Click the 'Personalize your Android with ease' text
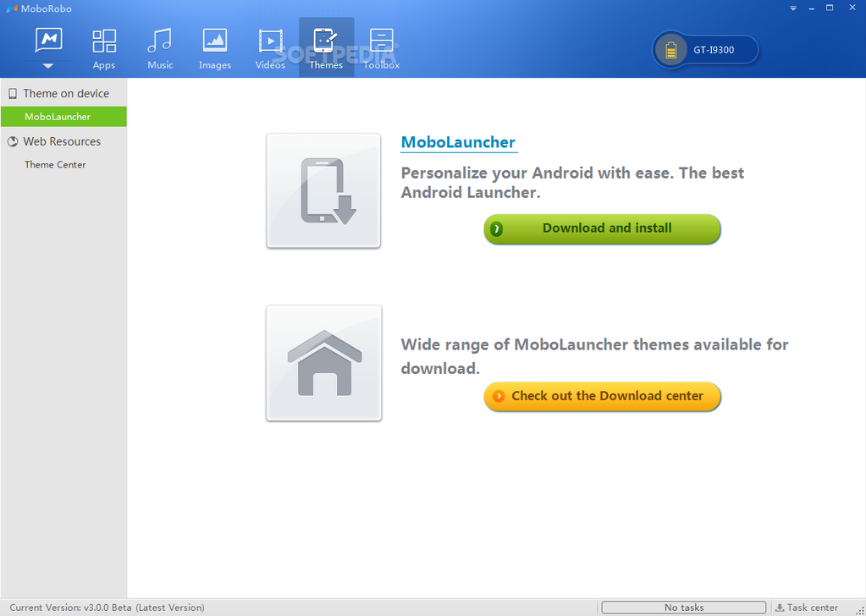The height and width of the screenshot is (616, 866). coord(572,183)
